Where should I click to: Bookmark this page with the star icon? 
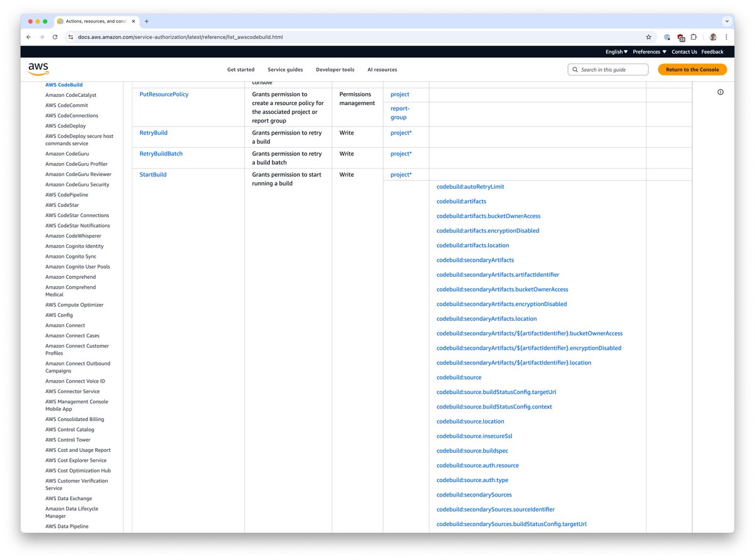coord(649,37)
